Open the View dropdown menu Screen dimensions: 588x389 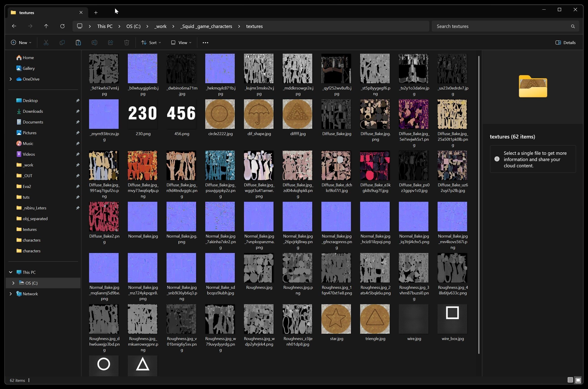pyautogui.click(x=181, y=43)
